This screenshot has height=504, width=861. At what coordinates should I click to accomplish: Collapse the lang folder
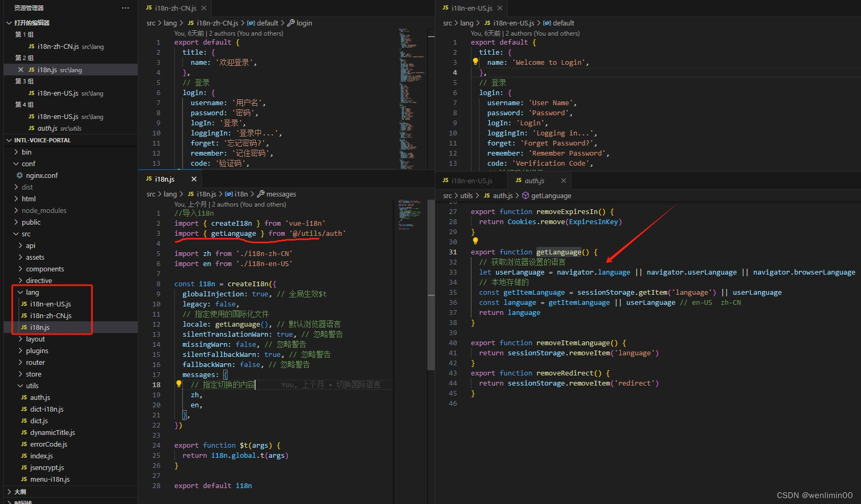point(21,292)
